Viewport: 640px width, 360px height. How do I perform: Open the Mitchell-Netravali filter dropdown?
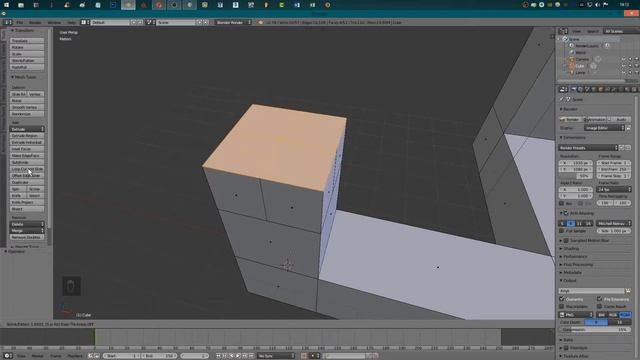pyautogui.click(x=614, y=223)
